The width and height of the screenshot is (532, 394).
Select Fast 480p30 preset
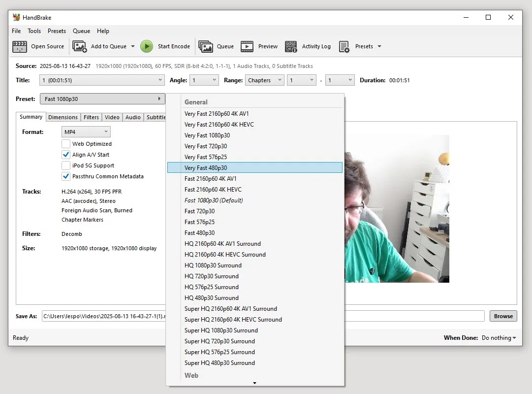(x=255, y=233)
